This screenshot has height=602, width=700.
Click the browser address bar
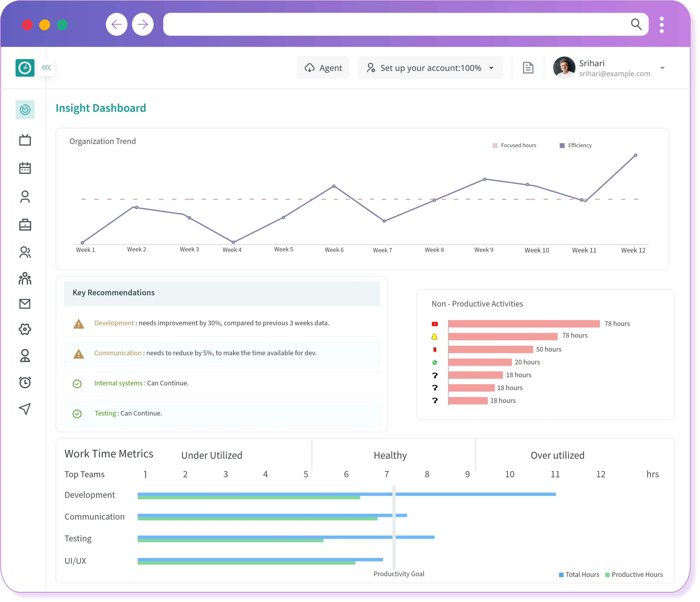click(405, 24)
